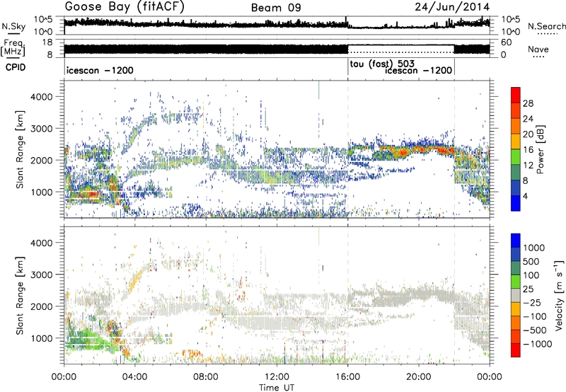Click the 'N.Sky' legend label
This screenshot has height=392, width=566.
[13, 26]
